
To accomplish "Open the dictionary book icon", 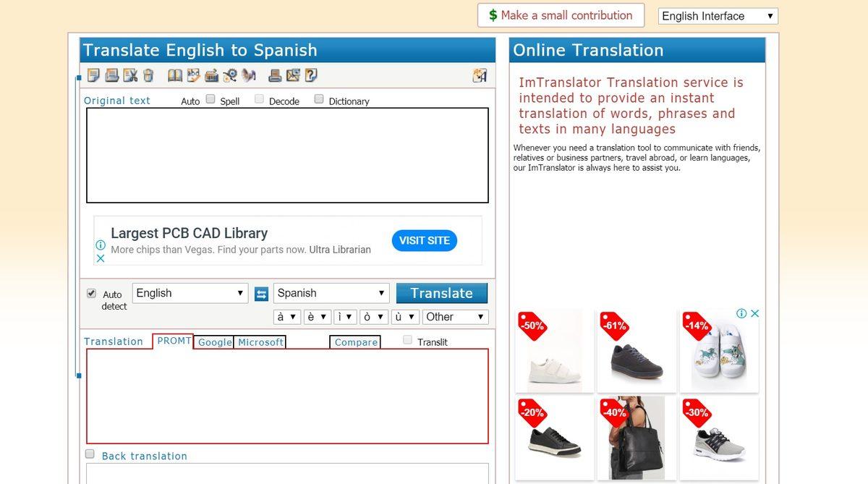I will pos(175,75).
